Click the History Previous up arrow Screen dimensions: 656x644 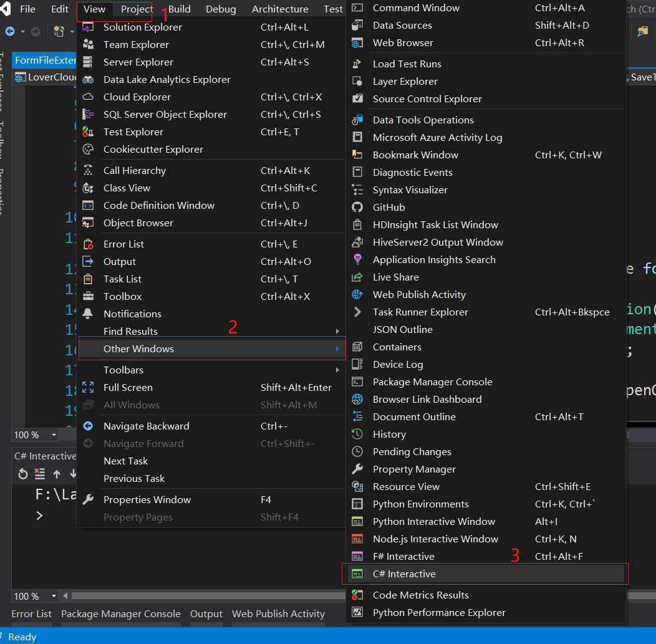57,474
